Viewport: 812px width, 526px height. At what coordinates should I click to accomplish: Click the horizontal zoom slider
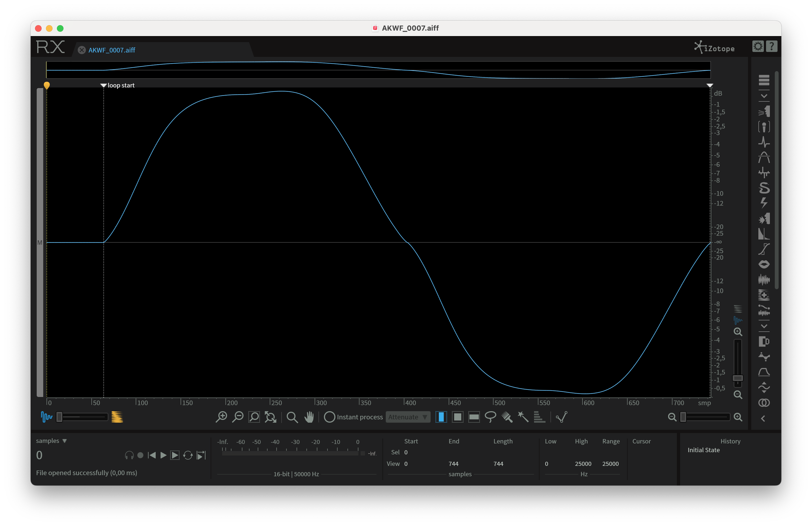(705, 417)
